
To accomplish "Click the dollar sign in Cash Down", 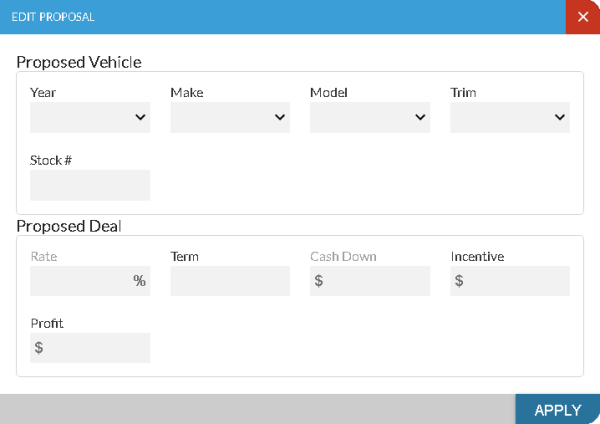I will click(319, 281).
